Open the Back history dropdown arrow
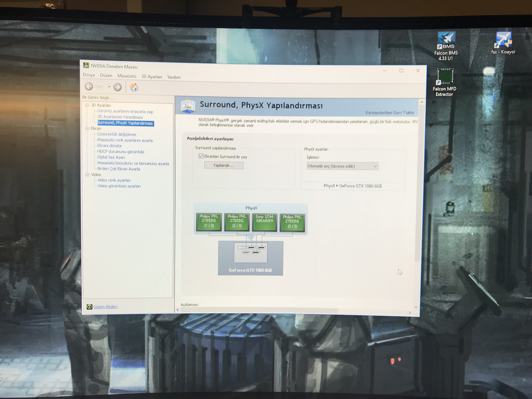 pyautogui.click(x=109, y=87)
